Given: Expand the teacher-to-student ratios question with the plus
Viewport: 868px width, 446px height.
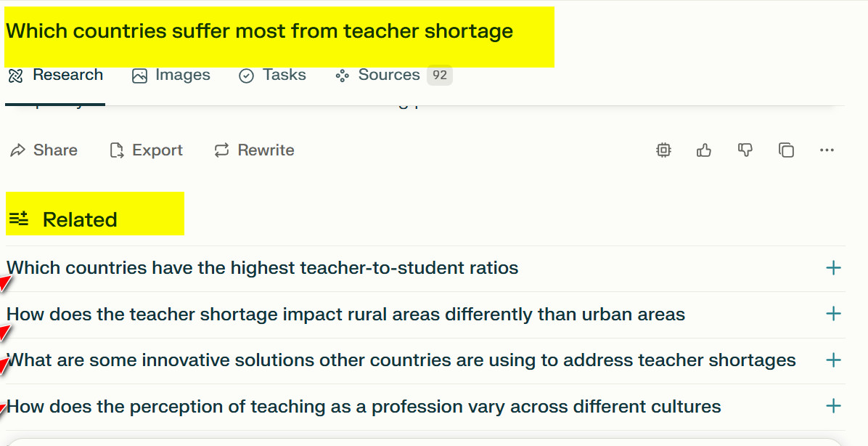Looking at the screenshot, I should (833, 268).
